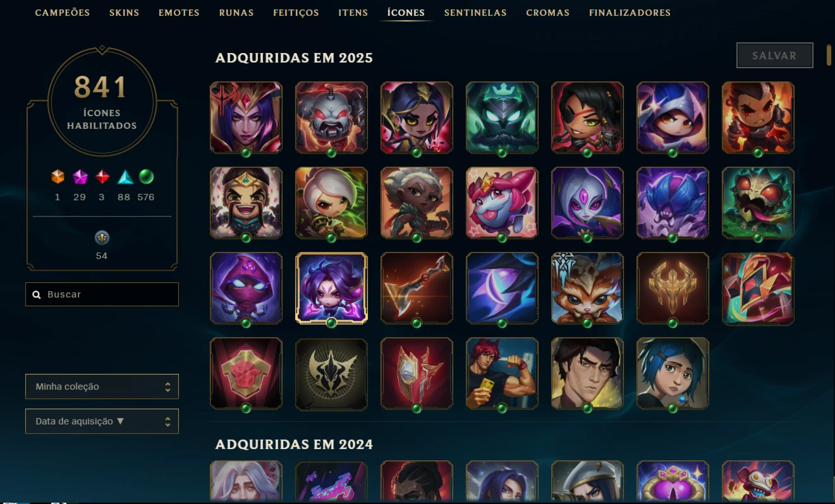Select the Gnar cat summoner icon
Screen dimensions: 835x504
point(587,289)
